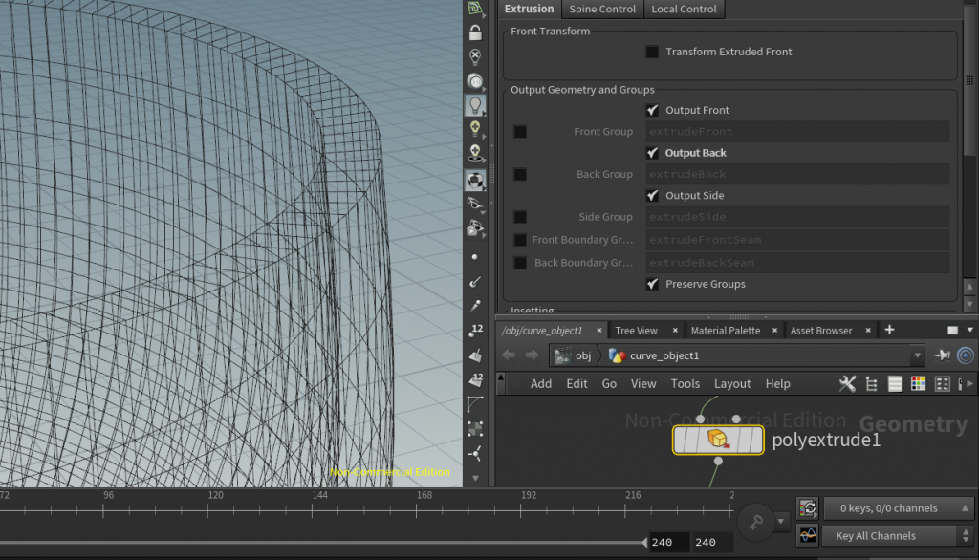Open the pane tab list dropdown arrow

pos(968,330)
